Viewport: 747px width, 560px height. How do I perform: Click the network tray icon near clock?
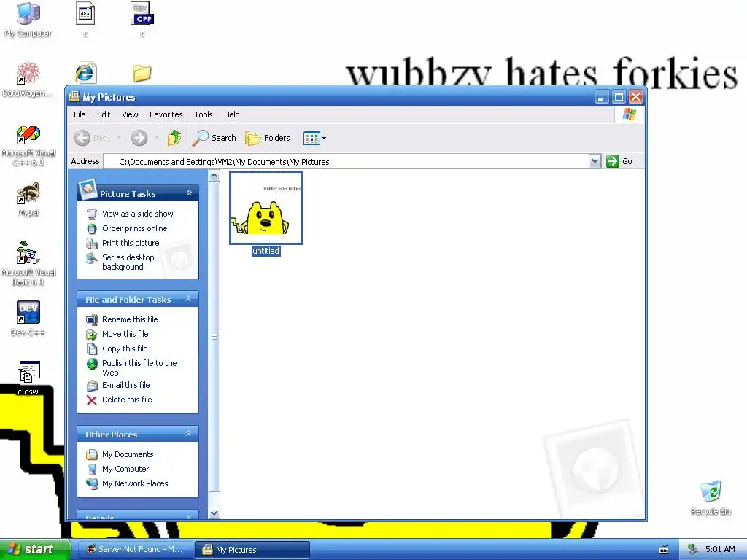(x=693, y=550)
